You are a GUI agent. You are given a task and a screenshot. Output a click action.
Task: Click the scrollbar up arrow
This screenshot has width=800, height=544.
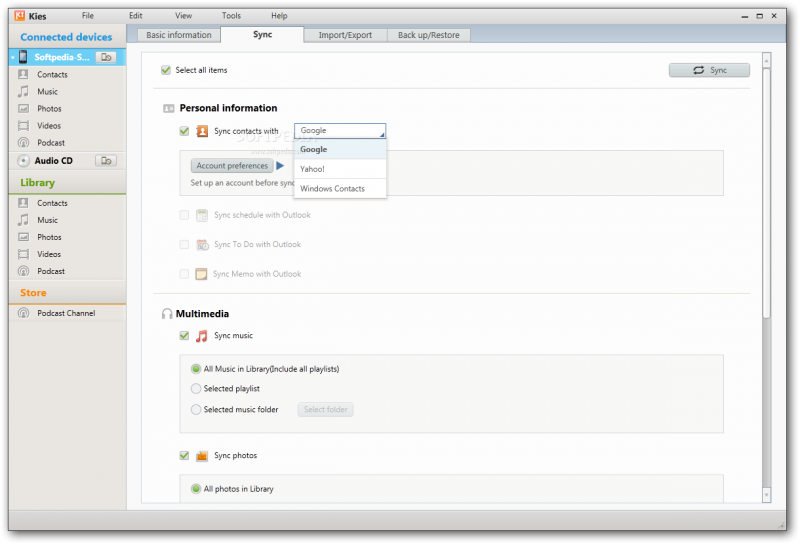pyautogui.click(x=766, y=61)
